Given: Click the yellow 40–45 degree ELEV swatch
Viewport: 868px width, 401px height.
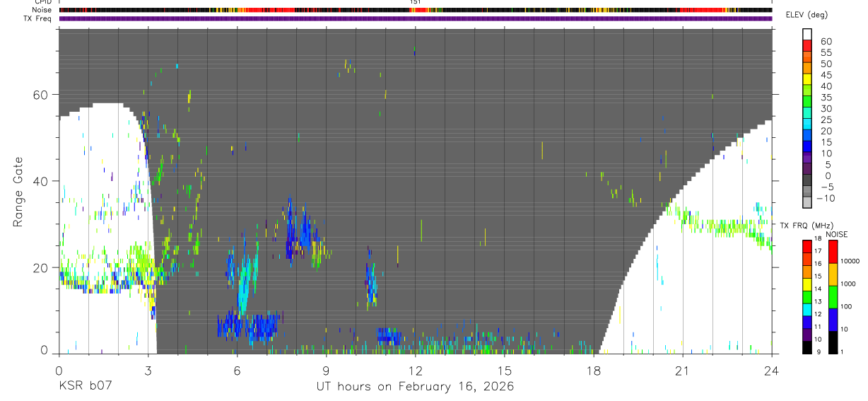Looking at the screenshot, I should (807, 79).
